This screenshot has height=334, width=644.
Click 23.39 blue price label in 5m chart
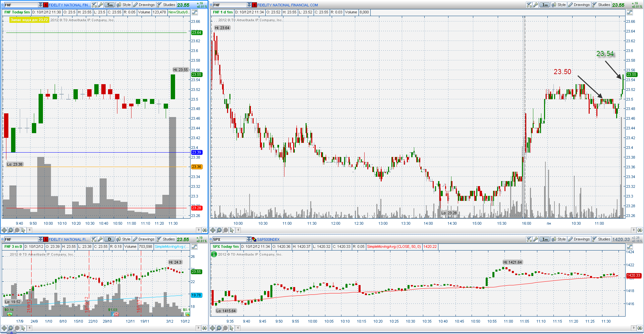(x=197, y=152)
